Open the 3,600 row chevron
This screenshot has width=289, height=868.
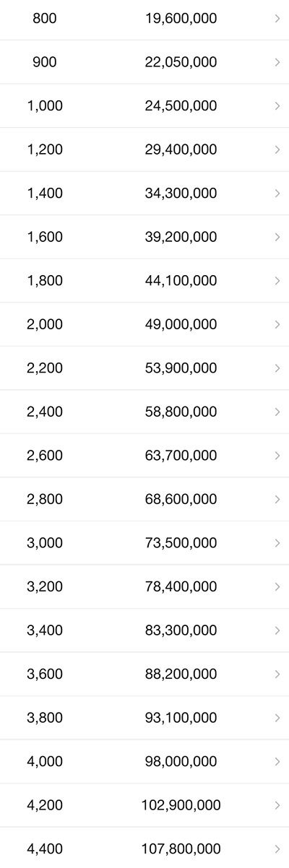click(x=277, y=674)
